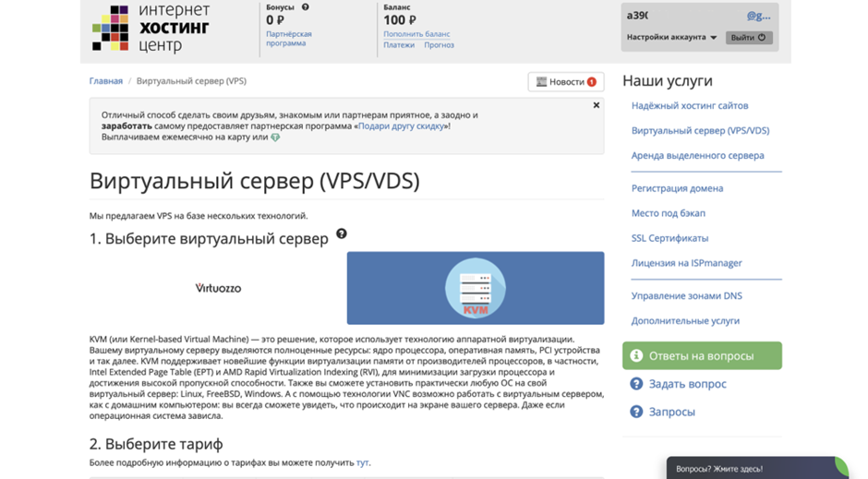Click the Интернет Хостинг Центр logo
The width and height of the screenshot is (868, 479).
click(x=151, y=28)
